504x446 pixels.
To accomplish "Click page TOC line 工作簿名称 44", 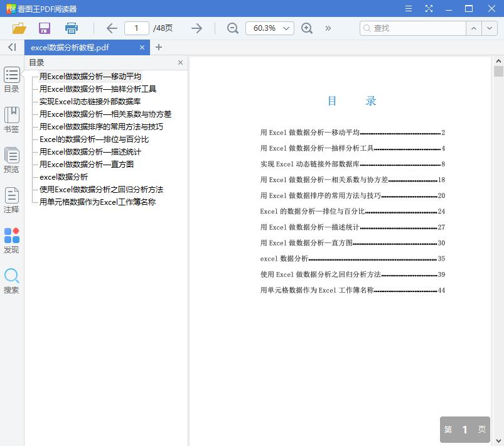I will click(x=353, y=290).
